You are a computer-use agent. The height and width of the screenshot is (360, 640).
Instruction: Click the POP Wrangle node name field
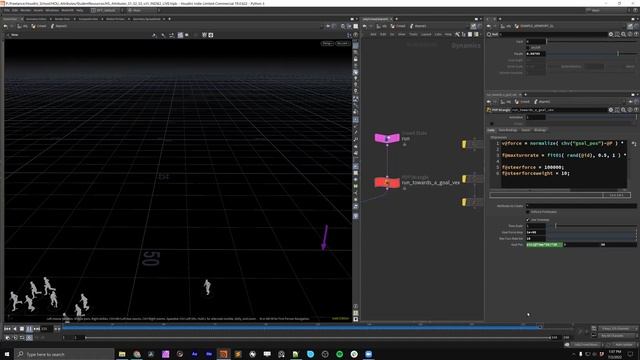coord(559,110)
